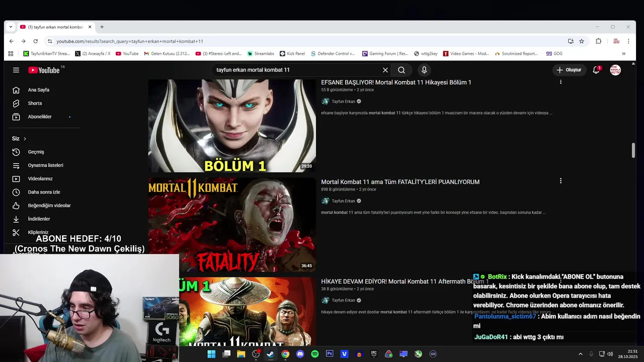Launch Photoshop from the taskbar
Viewport: 644px width, 362px height.
[330, 354]
